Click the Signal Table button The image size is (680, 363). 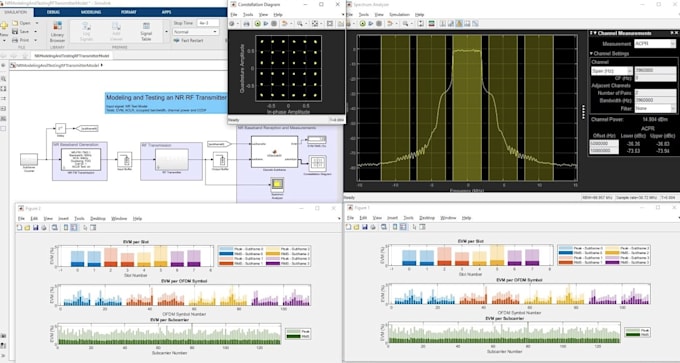(x=146, y=32)
